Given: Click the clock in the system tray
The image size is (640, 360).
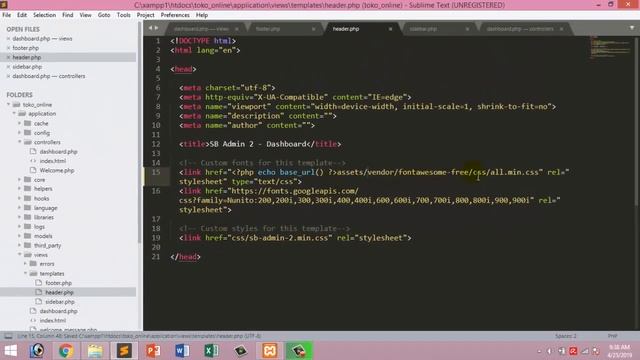Looking at the screenshot, I should [619, 351].
